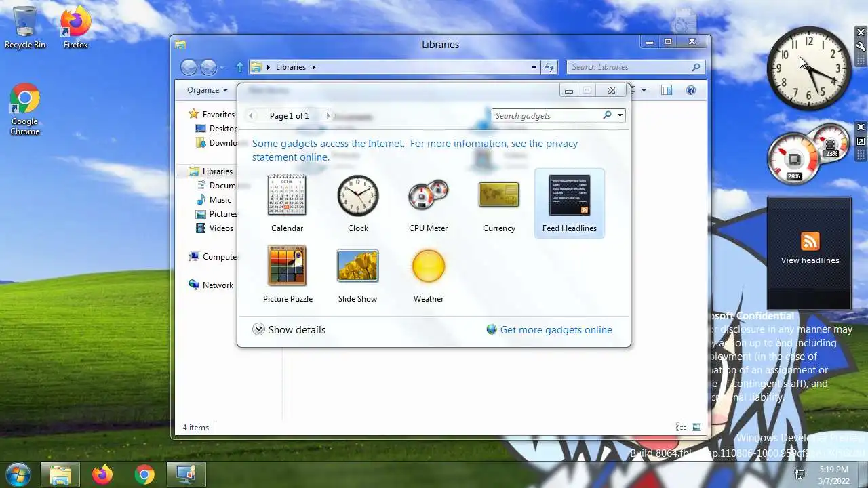Screen dimensions: 868x488
Task: Go to next gadget page arrow
Action: tap(328, 116)
